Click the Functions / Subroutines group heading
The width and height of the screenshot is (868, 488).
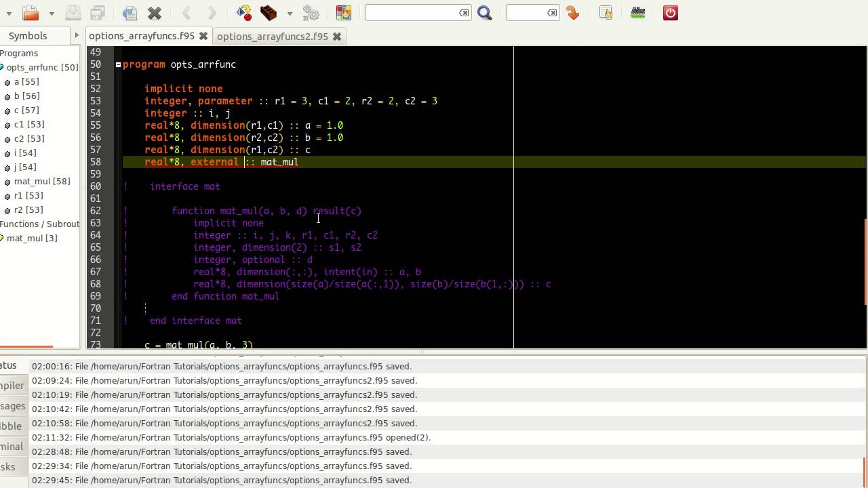pos(39,224)
